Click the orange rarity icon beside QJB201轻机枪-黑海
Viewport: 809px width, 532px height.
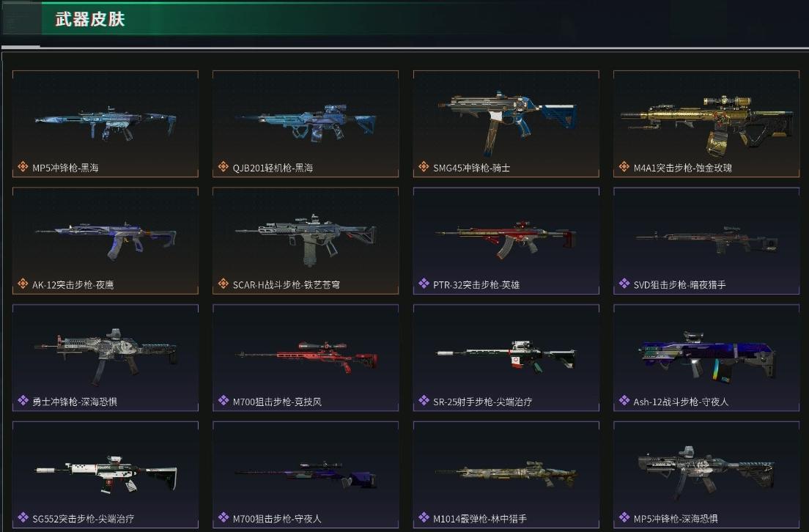pos(223,166)
